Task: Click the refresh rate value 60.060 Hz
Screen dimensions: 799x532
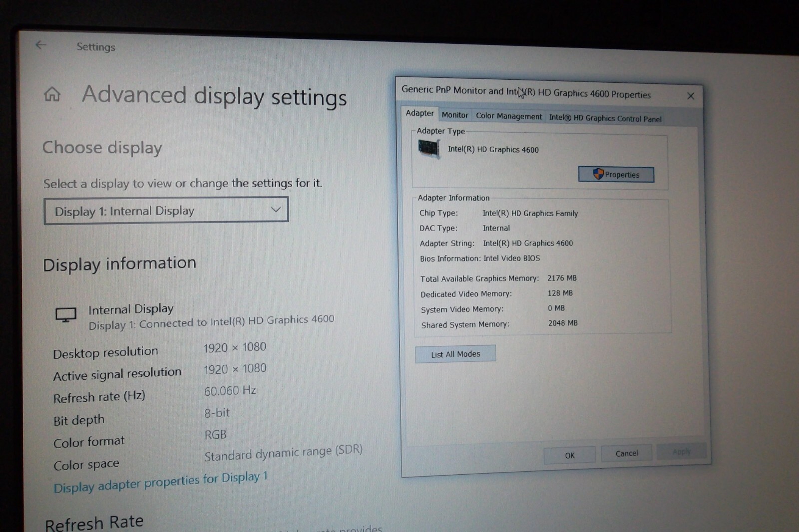Action: (x=230, y=391)
